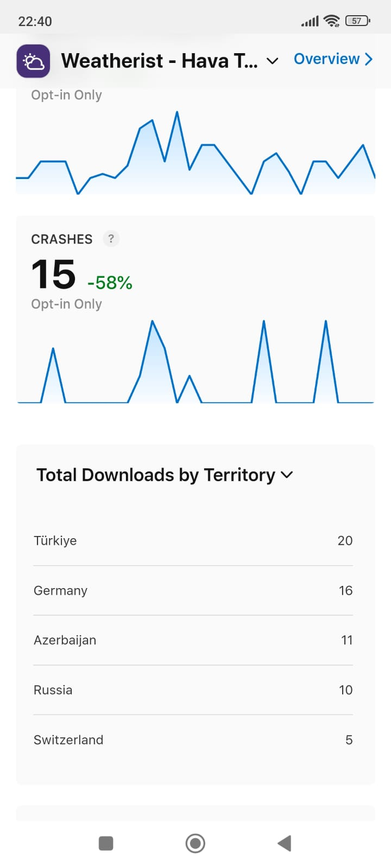Tap the crash count 15 value

53,275
